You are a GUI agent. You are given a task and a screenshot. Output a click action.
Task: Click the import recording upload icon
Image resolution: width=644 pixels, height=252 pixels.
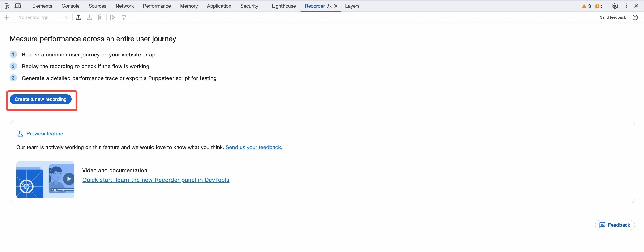[79, 17]
